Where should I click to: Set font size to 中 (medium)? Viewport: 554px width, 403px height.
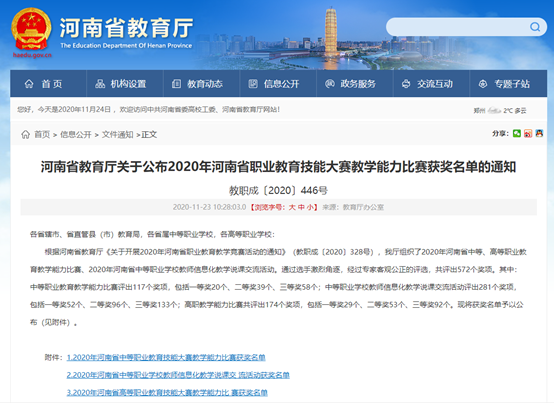301,207
